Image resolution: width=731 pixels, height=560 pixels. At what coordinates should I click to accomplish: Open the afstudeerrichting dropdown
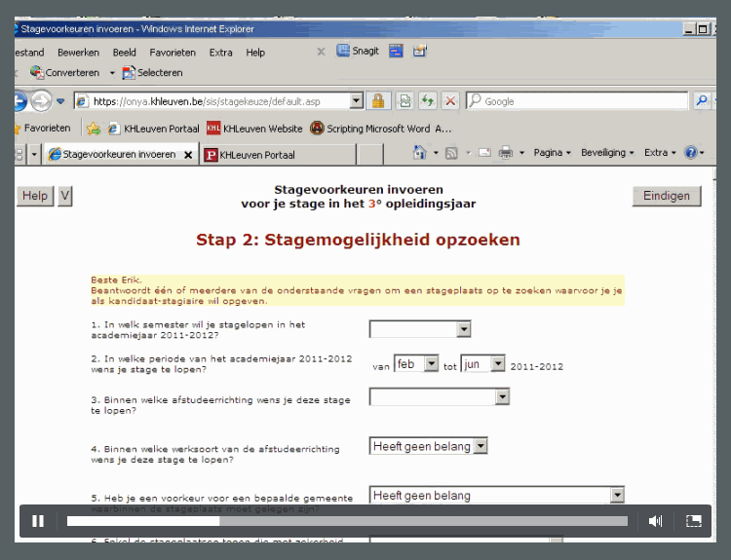click(x=440, y=397)
